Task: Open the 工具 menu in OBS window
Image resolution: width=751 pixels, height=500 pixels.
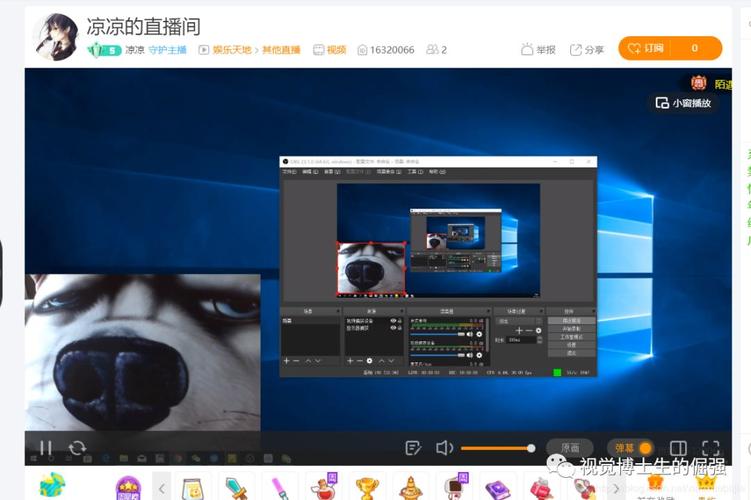Action: click(415, 171)
